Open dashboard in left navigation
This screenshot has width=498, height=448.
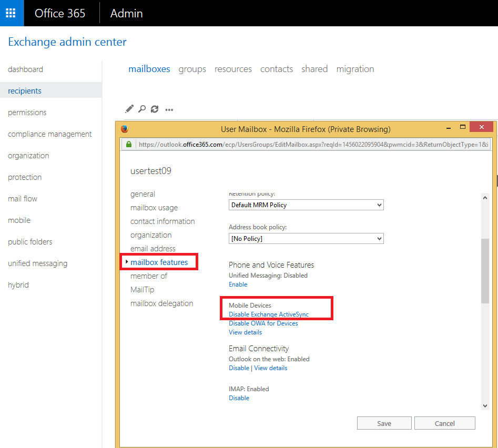pyautogui.click(x=25, y=69)
